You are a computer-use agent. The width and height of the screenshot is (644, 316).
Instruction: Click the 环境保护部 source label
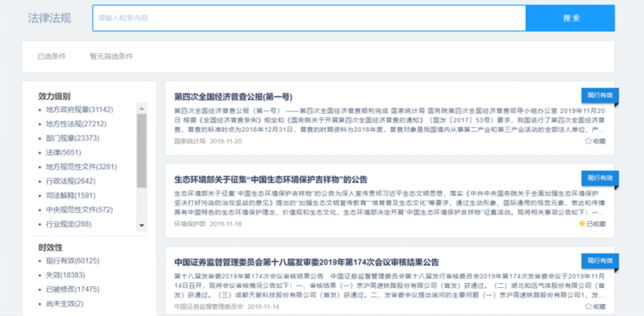pyautogui.click(x=190, y=224)
